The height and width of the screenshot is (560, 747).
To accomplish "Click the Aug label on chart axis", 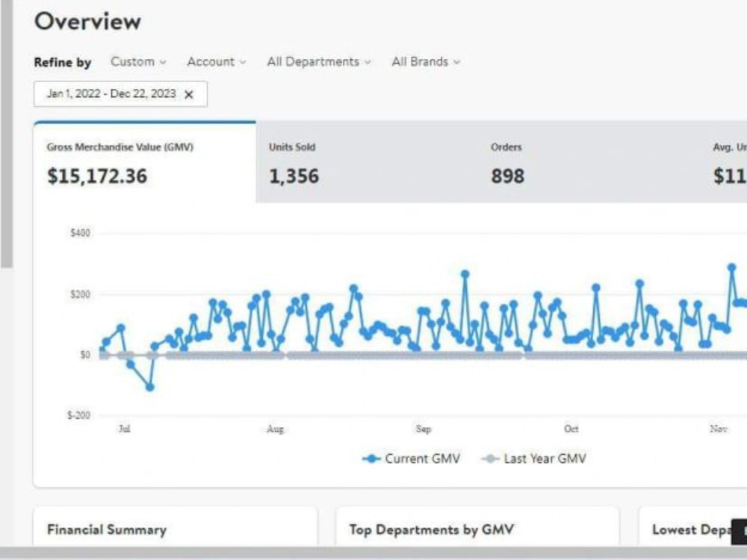I will (275, 429).
